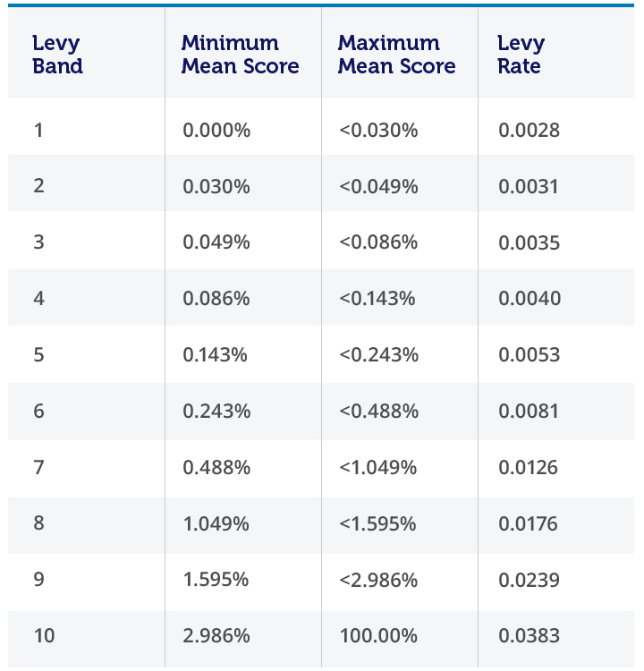Viewport: 644px width, 671px height.
Task: Select Levy Band 4 cell
Action: coord(38,299)
